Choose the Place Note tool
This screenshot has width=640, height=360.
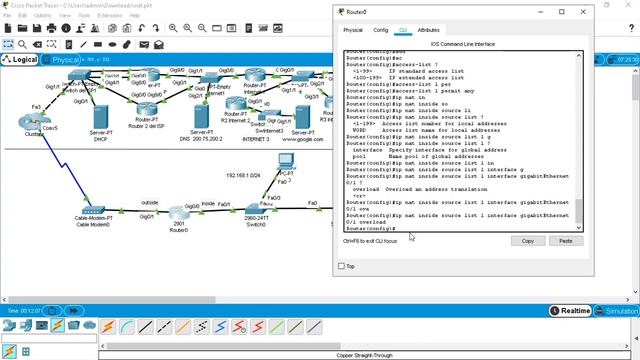click(x=69, y=44)
